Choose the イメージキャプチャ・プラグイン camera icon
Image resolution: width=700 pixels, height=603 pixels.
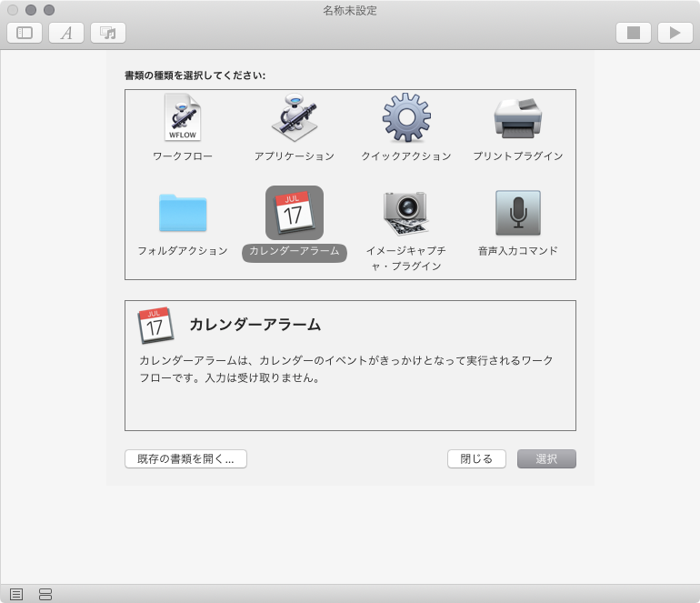pos(406,213)
